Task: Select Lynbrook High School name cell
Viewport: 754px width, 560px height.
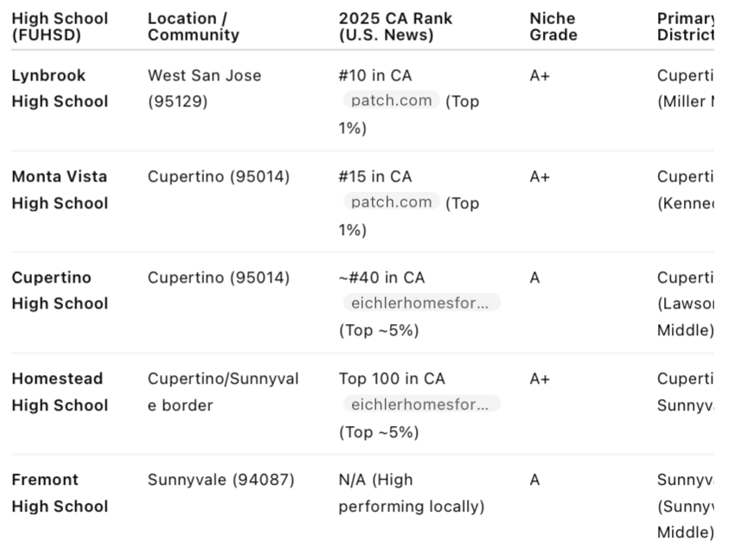Action: click(x=61, y=88)
